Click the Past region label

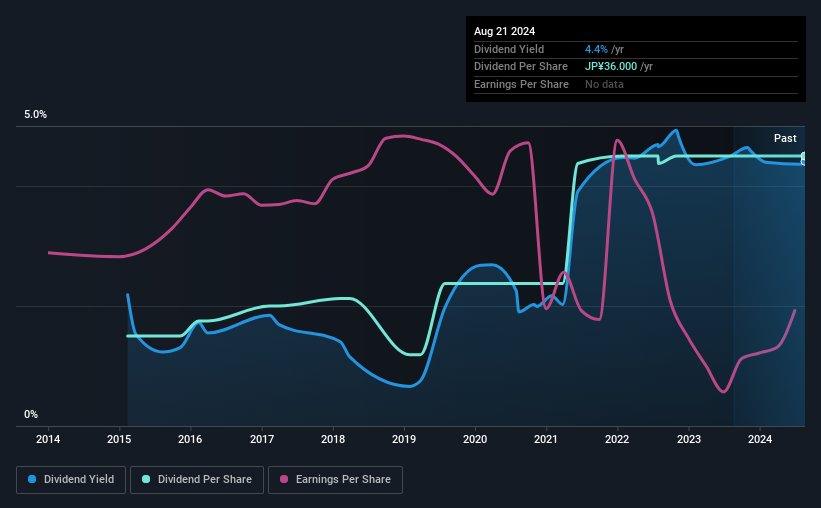coord(785,138)
